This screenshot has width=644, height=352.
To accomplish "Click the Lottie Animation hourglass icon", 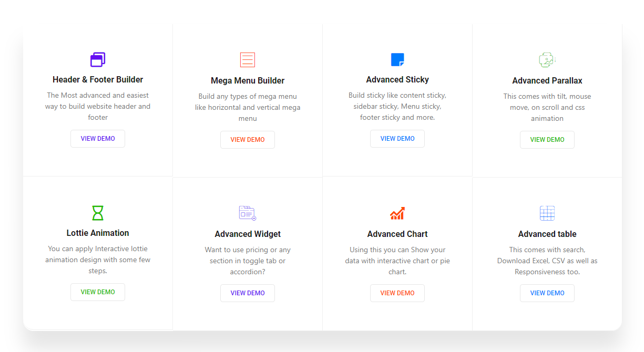I will click(x=98, y=213).
